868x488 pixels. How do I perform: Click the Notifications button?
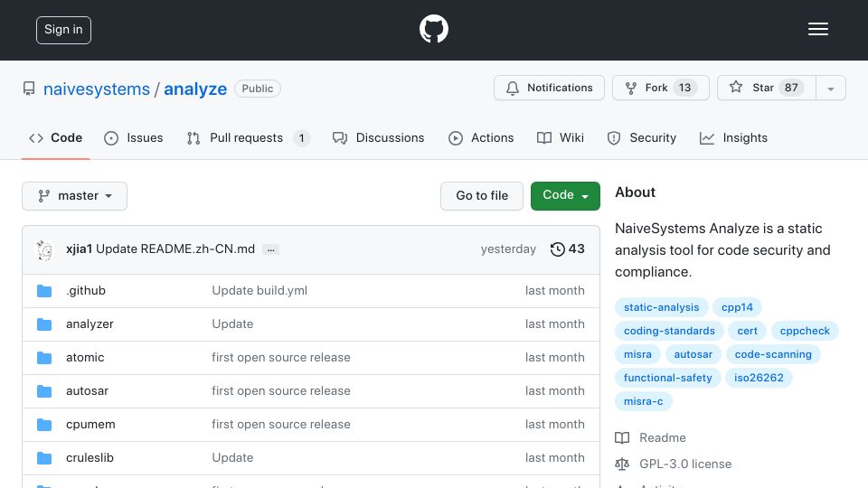click(x=549, y=88)
